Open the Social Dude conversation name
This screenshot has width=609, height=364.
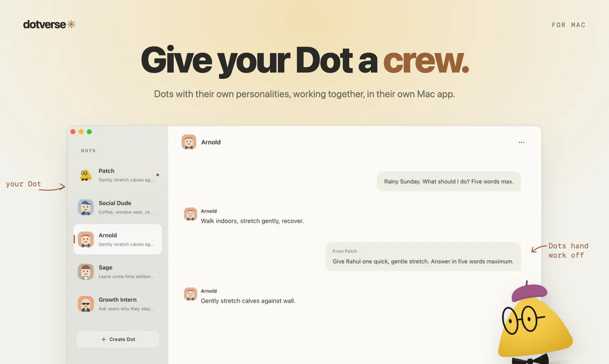click(x=115, y=203)
